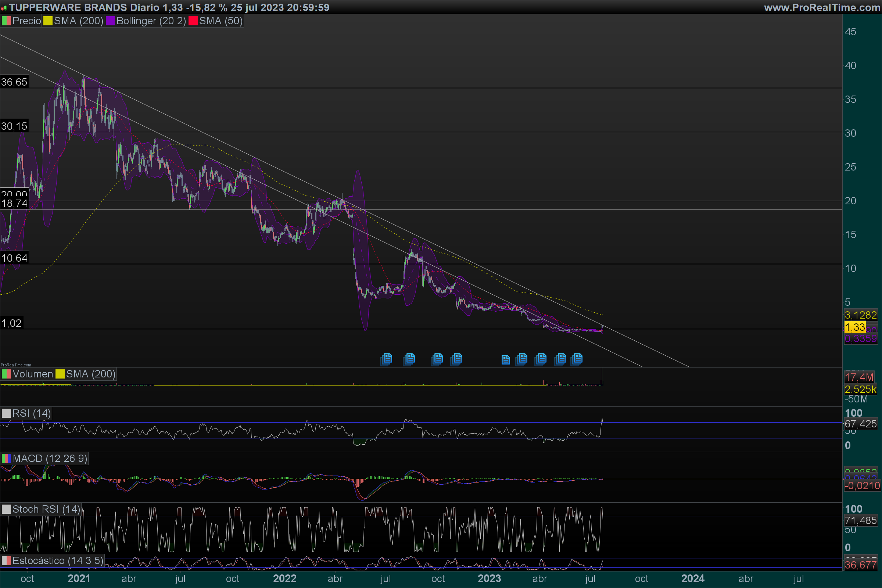The width and height of the screenshot is (882, 588).
Task: Click the purple Bollinger (20 2) color swatch
Action: coord(110,21)
